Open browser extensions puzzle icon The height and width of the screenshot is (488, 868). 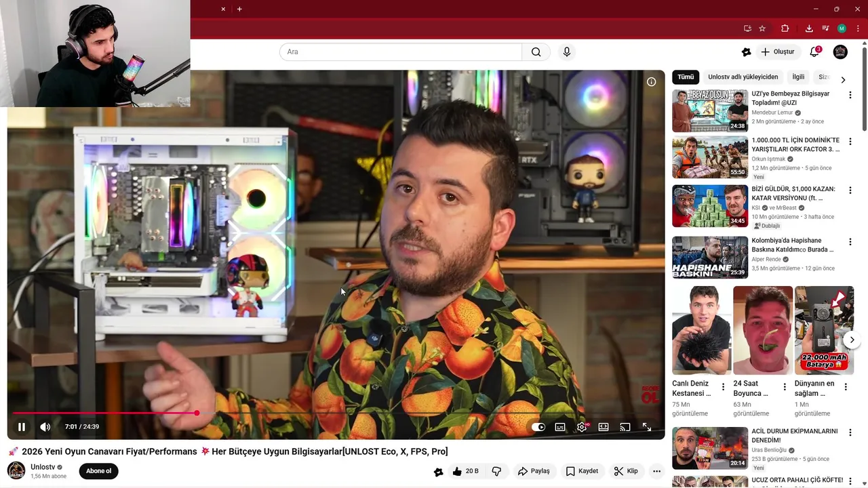(785, 28)
